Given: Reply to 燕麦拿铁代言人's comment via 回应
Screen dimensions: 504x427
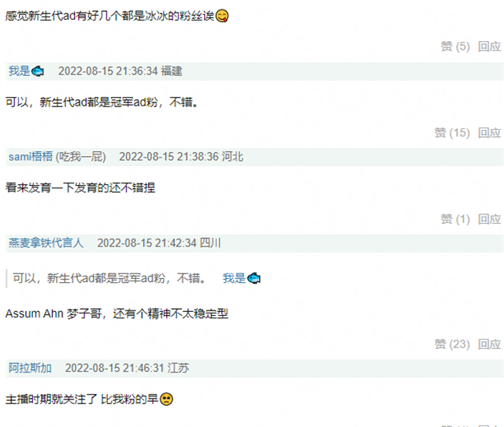Looking at the screenshot, I should coord(489,344).
